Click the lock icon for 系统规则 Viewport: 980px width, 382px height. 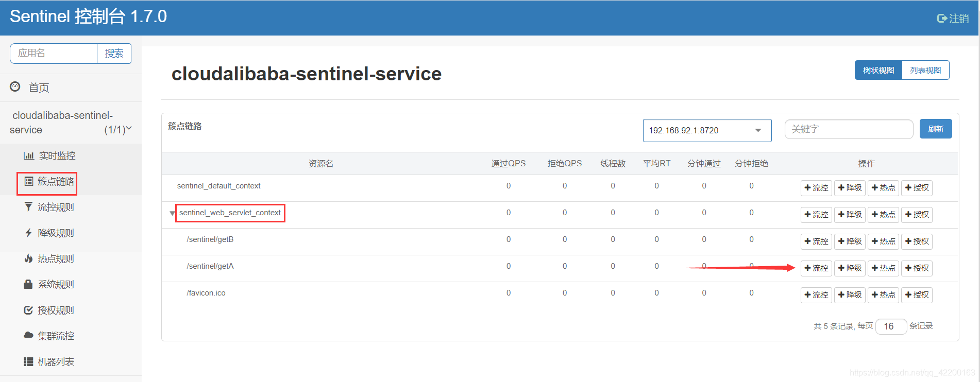[x=28, y=284]
